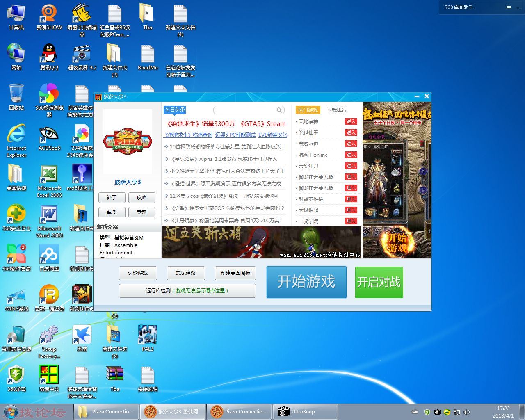This screenshot has width=525, height=420.
Task: Click the volume speaker tray icon
Action: point(466,412)
